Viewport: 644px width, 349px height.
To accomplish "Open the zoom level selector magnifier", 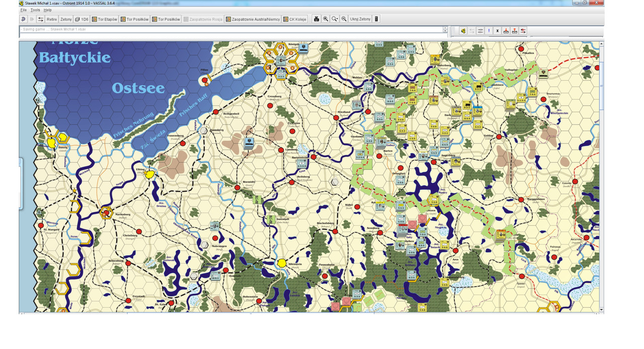I will [335, 19].
